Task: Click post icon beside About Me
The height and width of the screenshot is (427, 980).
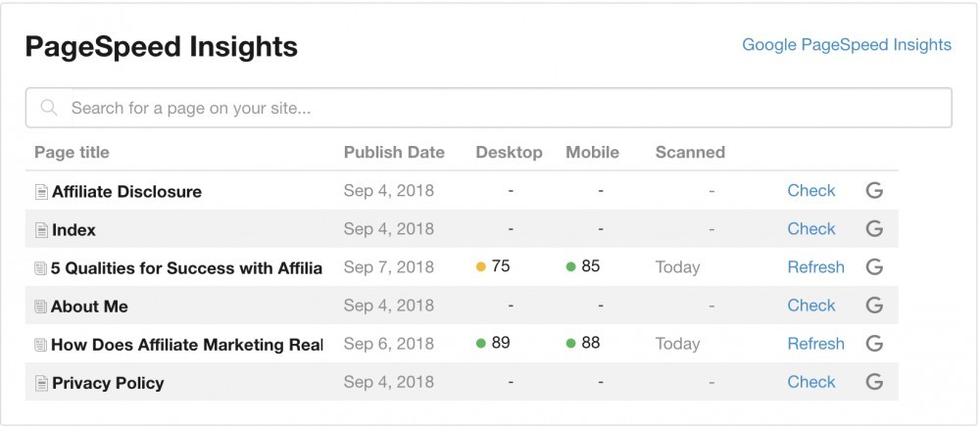Action: [40, 307]
